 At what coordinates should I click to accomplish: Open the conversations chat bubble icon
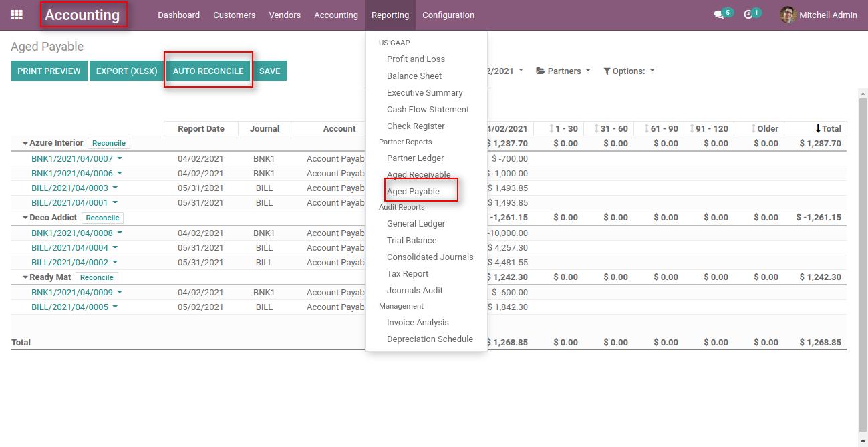click(718, 15)
